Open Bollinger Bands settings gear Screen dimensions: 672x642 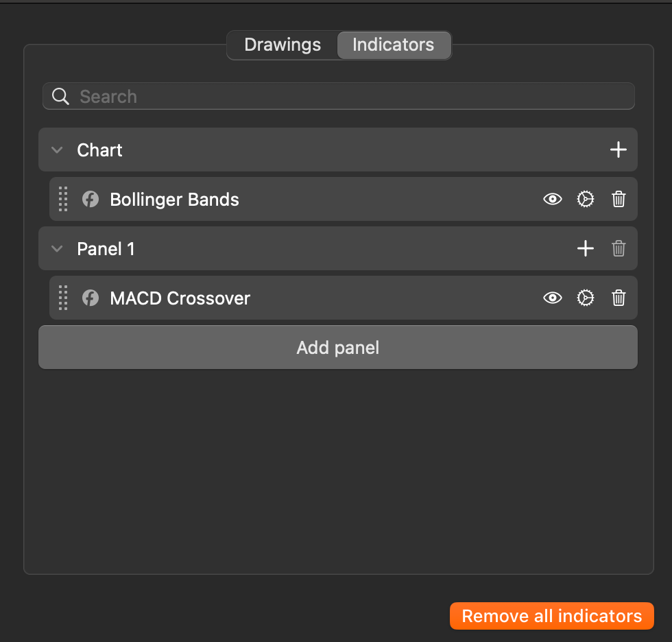click(x=585, y=200)
